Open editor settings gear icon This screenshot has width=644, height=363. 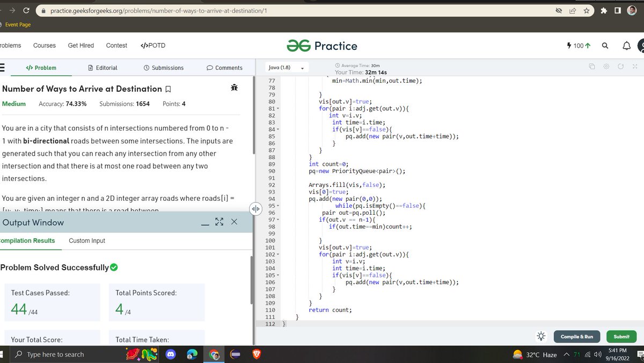point(606,67)
